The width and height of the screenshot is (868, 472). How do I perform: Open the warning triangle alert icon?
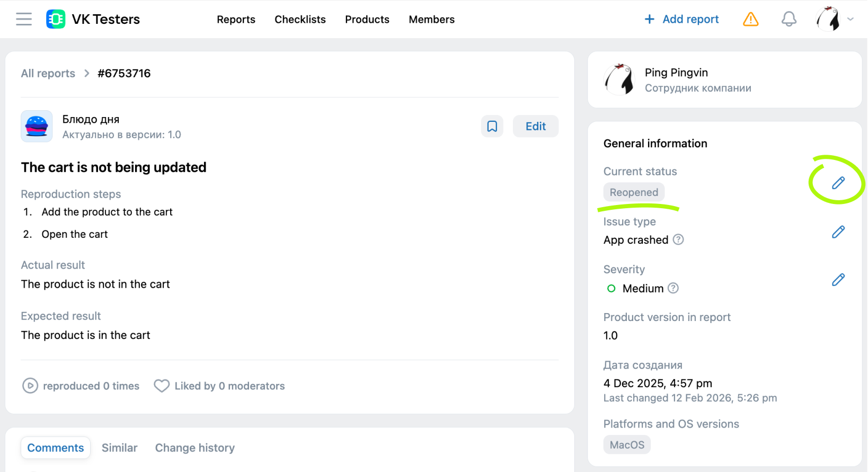tap(751, 19)
